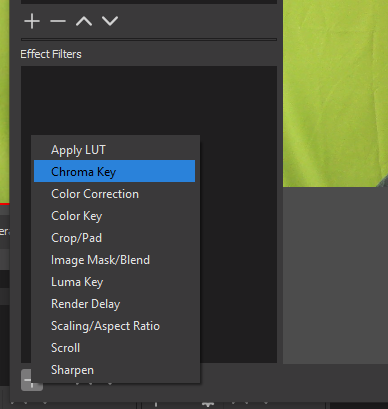Remove selected filter using the minus icon
Image resolution: width=388 pixels, height=409 pixels.
click(58, 21)
